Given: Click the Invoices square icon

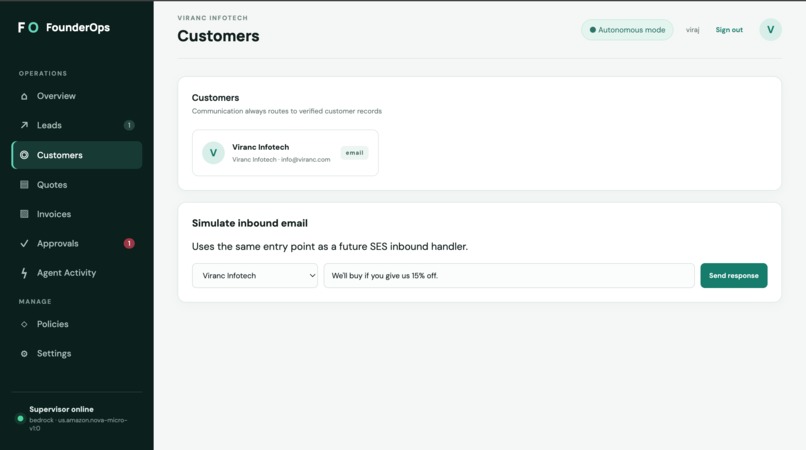Looking at the screenshot, I should 24,214.
